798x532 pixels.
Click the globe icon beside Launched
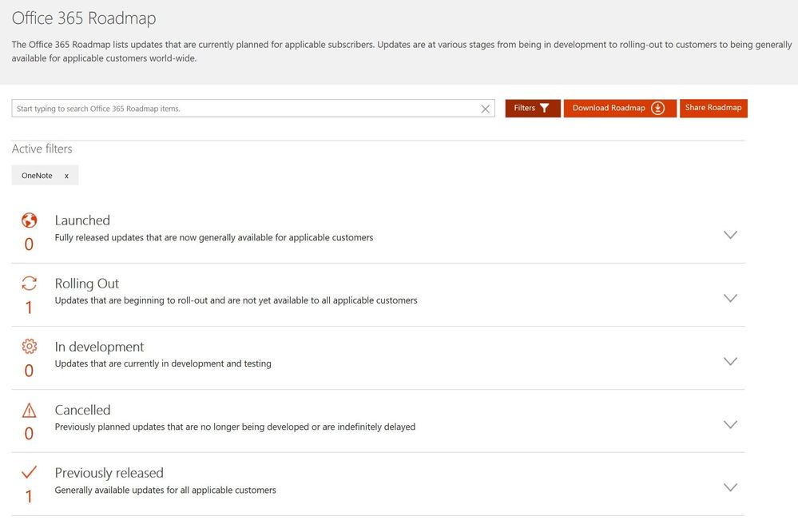coord(29,220)
